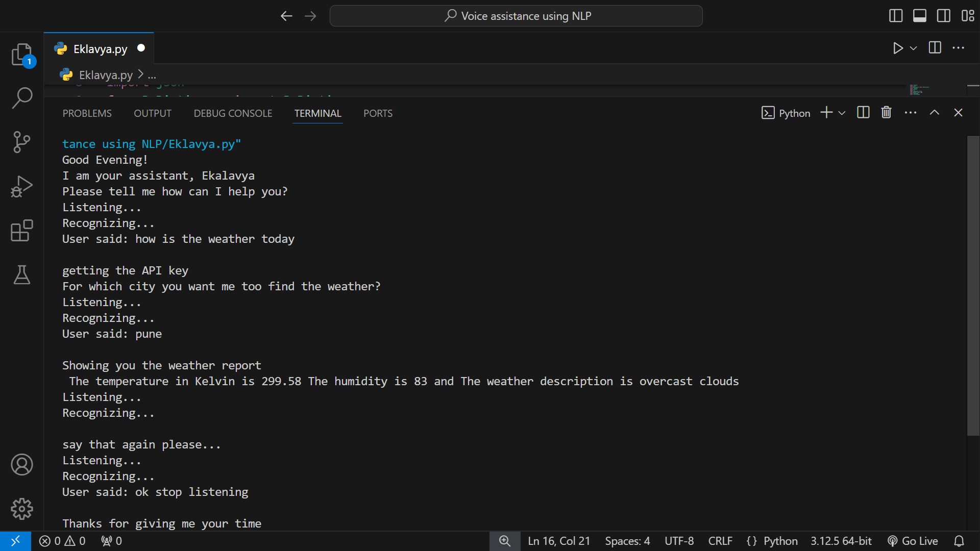980x551 pixels.
Task: Open the Testing flask icon
Action: (x=21, y=275)
